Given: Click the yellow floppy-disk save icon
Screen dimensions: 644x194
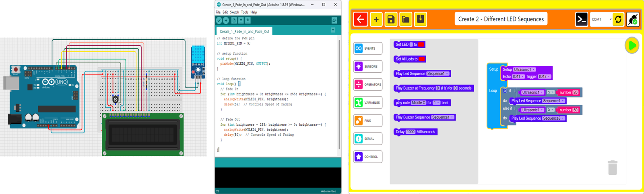Looking at the screenshot, I should [391, 19].
